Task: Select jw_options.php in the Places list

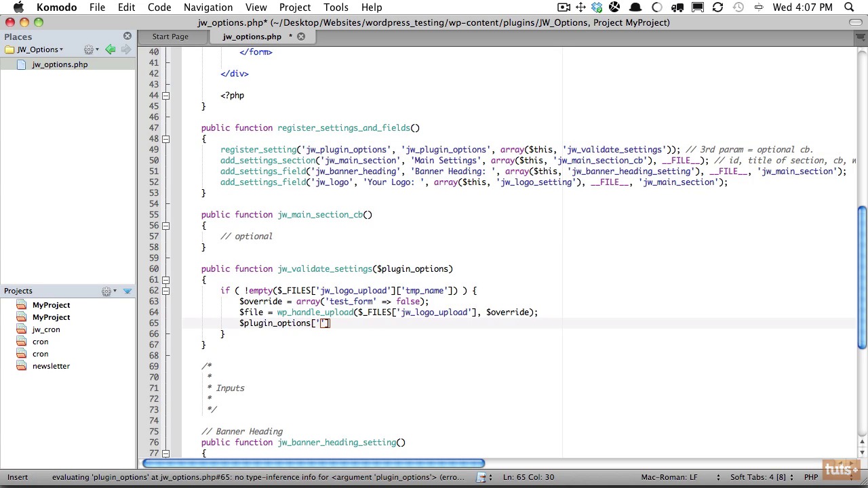Action: coord(60,64)
